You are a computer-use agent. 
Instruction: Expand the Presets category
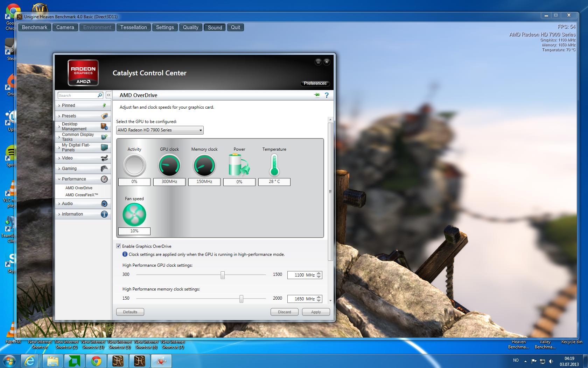coord(83,116)
